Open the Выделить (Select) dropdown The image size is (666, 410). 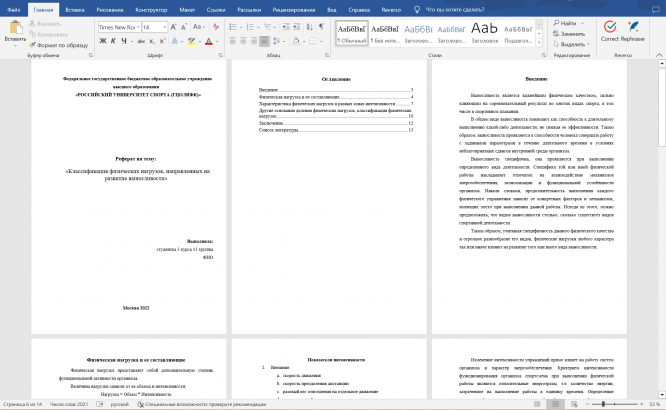(x=572, y=44)
